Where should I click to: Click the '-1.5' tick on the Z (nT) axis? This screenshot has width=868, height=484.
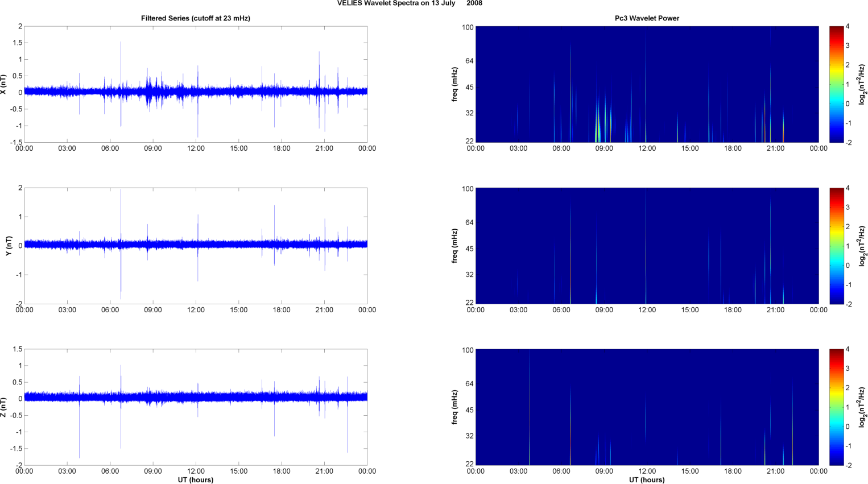[16, 449]
